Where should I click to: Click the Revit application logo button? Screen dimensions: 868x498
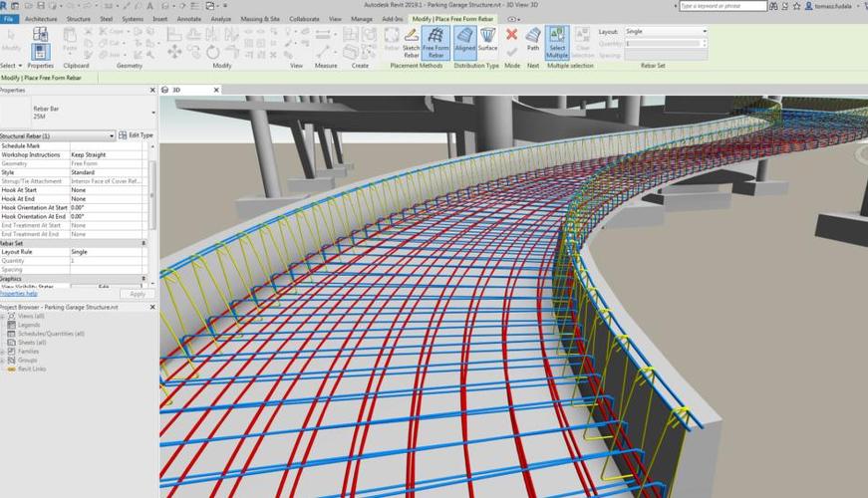[x=4, y=6]
